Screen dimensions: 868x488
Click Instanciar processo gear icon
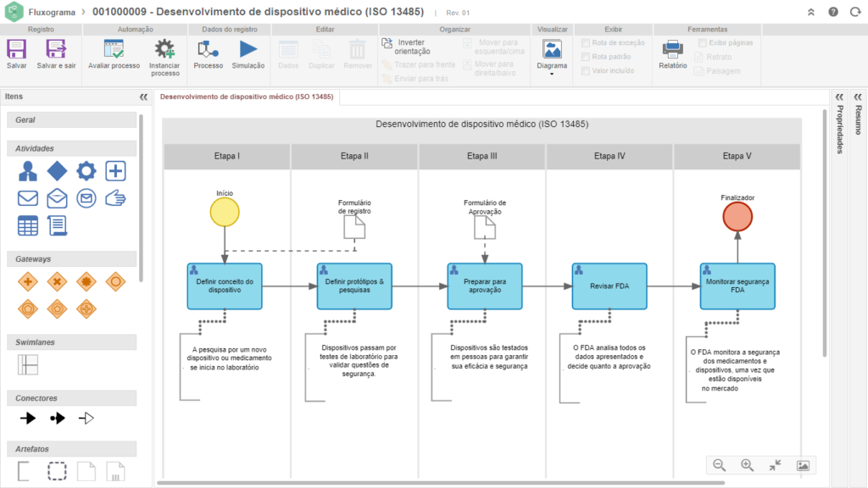pyautogui.click(x=164, y=49)
